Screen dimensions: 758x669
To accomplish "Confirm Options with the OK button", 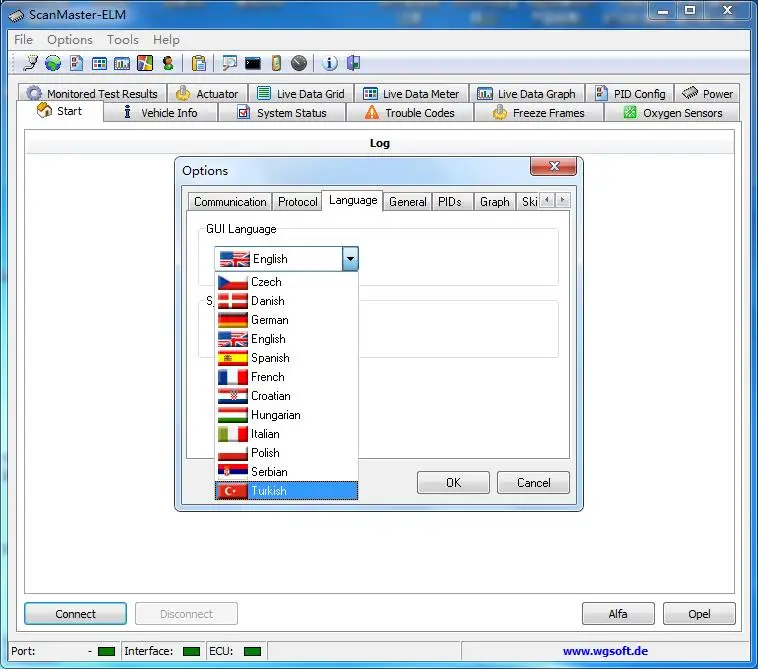I will pyautogui.click(x=453, y=482).
